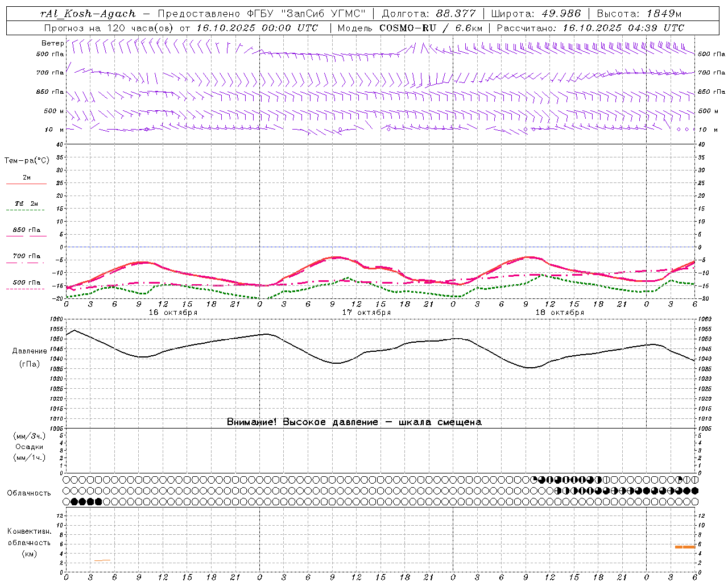Click the 'Td 2м' dew point legend entry

(x=26, y=203)
